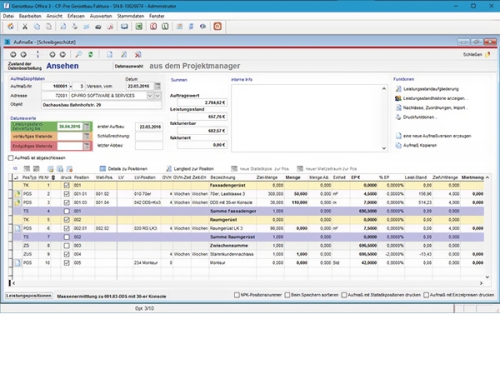
Task: Click interne Info scroll up arrow
Action: pos(384,89)
